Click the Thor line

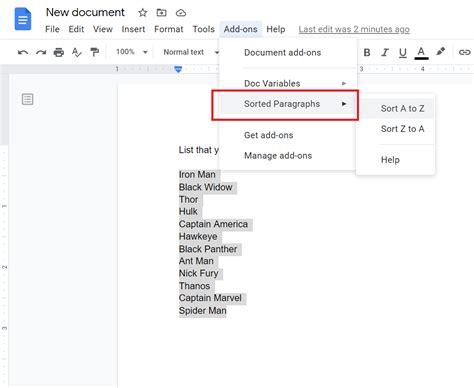tap(188, 199)
